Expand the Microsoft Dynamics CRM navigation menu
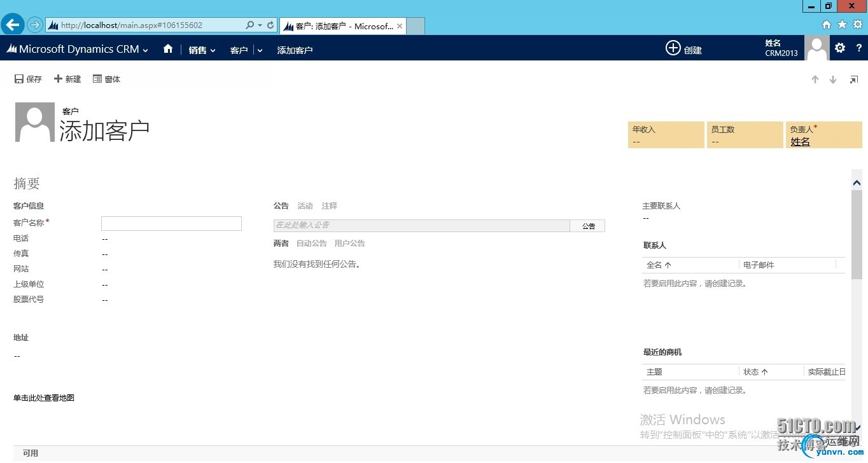 click(77, 49)
